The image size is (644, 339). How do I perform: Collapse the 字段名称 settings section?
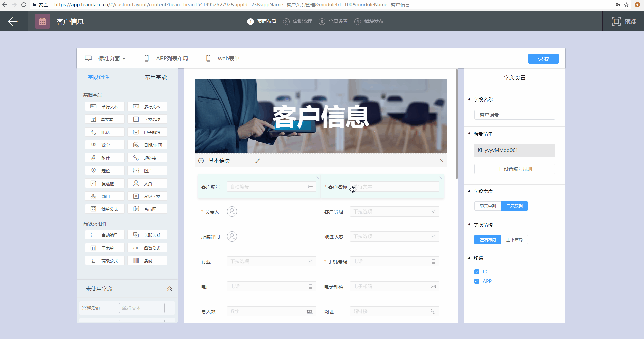[469, 100]
